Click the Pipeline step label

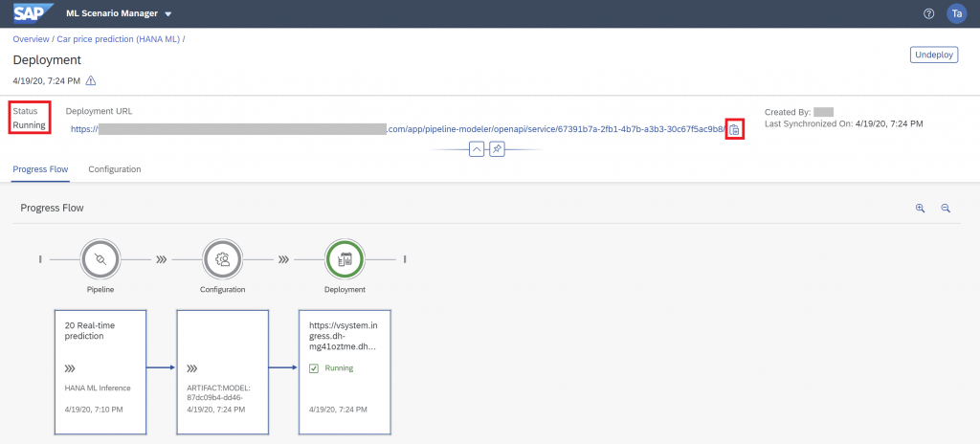click(100, 290)
